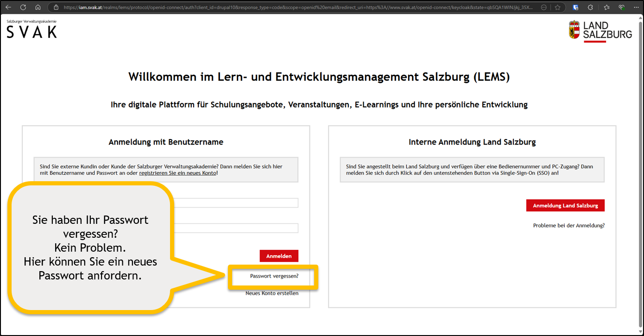
Task: Click the Land Salzburg logo
Action: [600, 31]
